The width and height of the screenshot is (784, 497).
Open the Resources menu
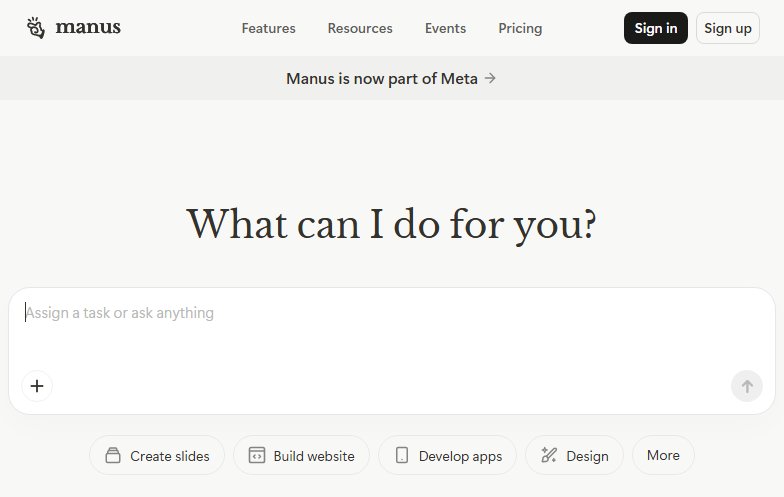(x=360, y=28)
